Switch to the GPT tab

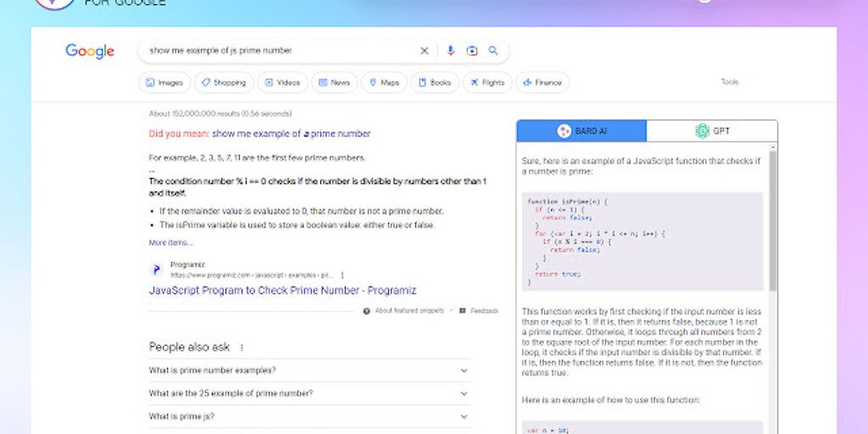pyautogui.click(x=712, y=131)
